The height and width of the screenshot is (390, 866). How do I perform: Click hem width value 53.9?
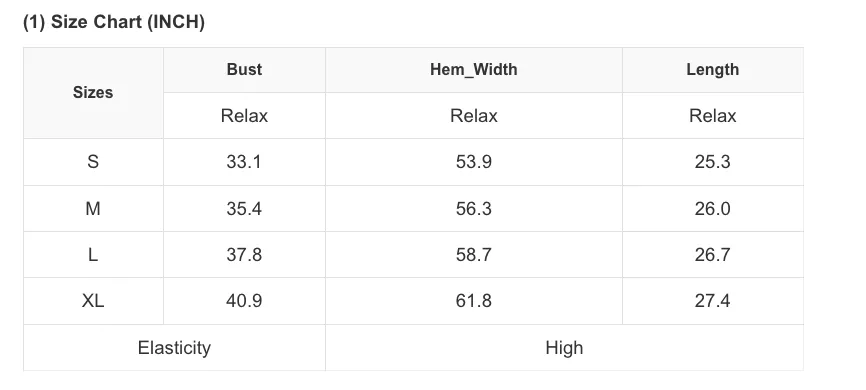pyautogui.click(x=474, y=162)
